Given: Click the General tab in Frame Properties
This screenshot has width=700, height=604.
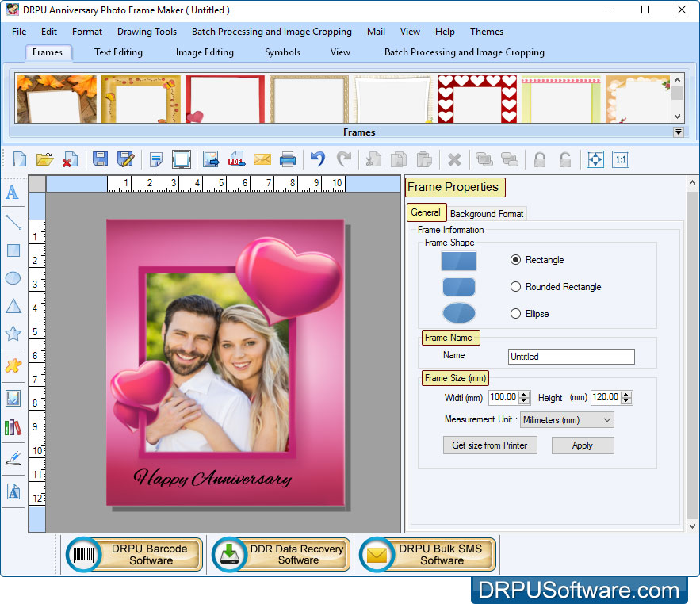Looking at the screenshot, I should click(426, 212).
